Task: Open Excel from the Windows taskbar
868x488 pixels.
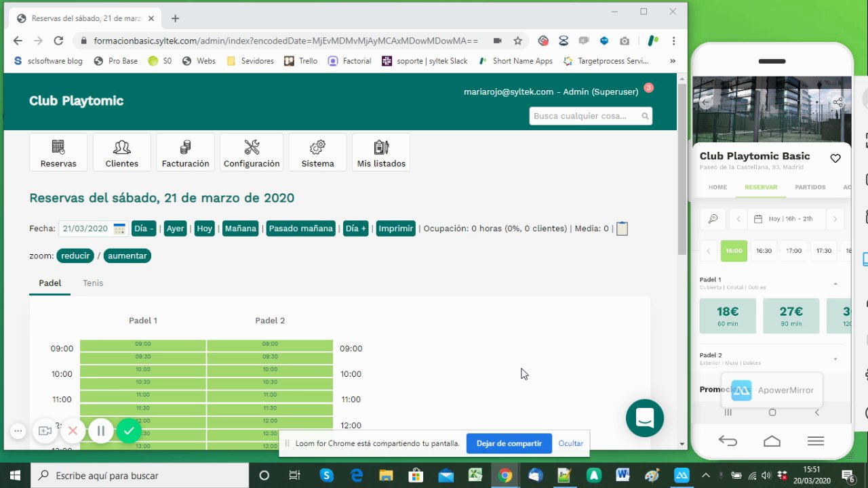Action: pyautogui.click(x=475, y=475)
